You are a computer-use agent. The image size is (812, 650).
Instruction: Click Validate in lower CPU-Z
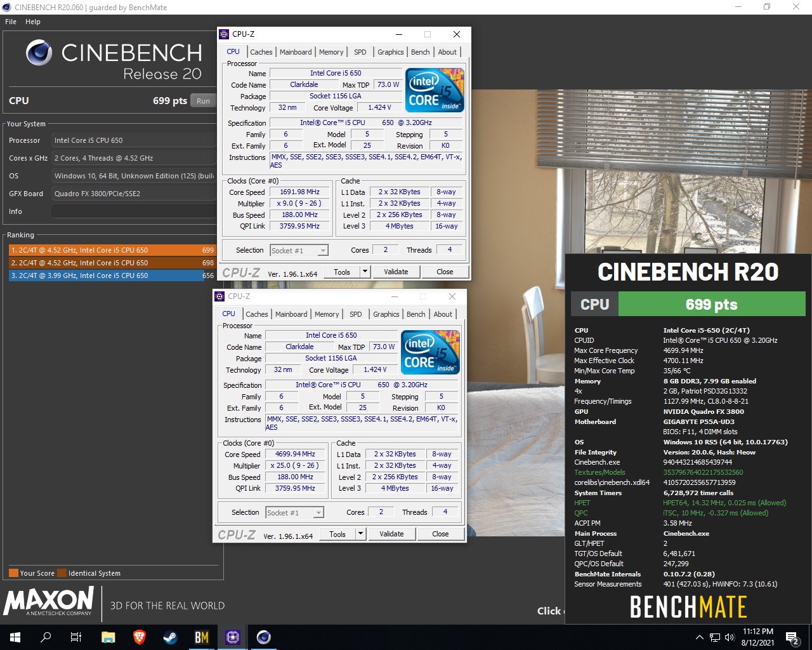391,534
